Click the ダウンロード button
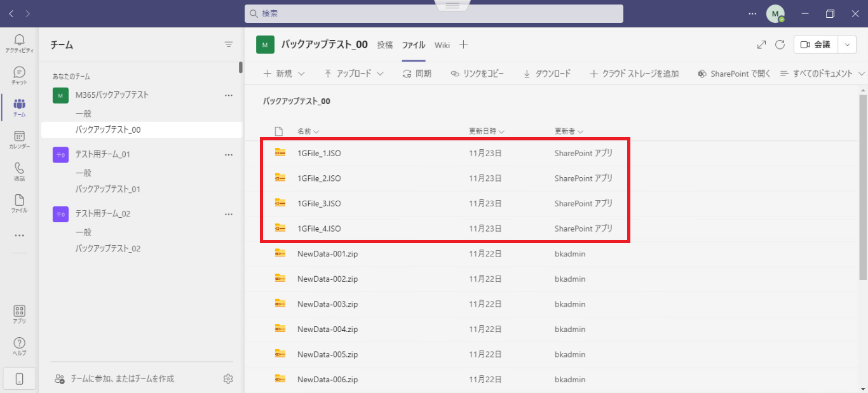This screenshot has width=868, height=393. pyautogui.click(x=546, y=74)
